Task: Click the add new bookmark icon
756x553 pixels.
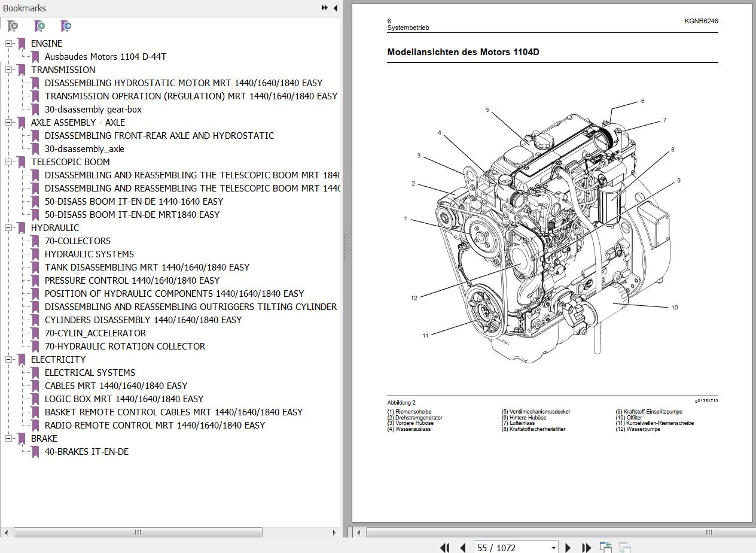Action: point(39,26)
